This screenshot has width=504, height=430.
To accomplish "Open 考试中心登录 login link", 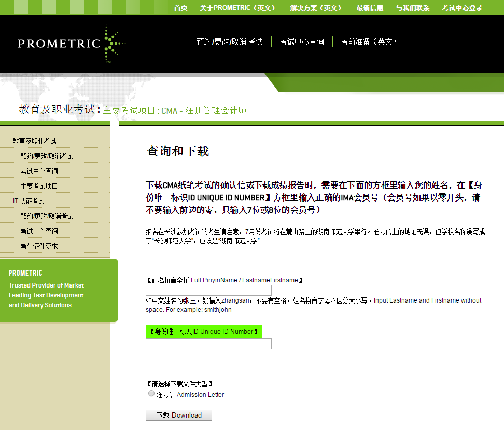I will pos(461,8).
